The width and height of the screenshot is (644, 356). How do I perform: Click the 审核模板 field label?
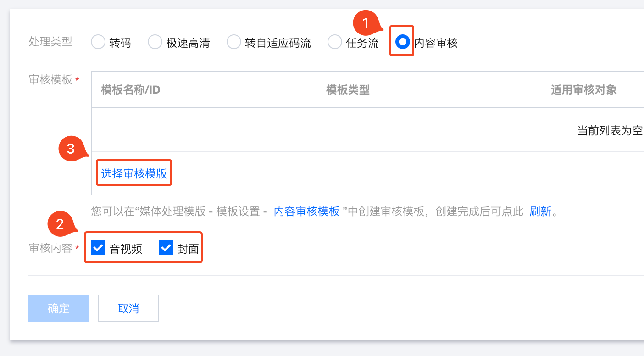pos(50,80)
